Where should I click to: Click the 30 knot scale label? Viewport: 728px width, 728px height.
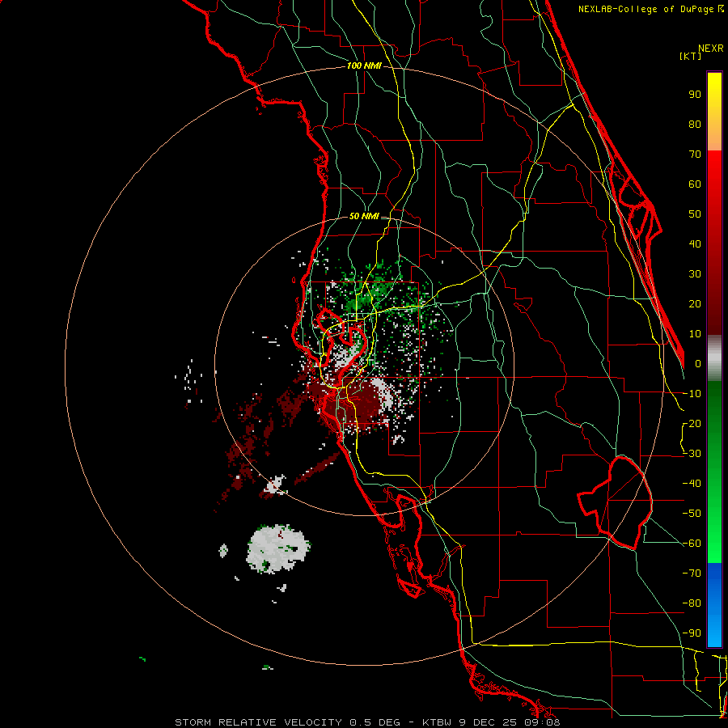pos(695,274)
